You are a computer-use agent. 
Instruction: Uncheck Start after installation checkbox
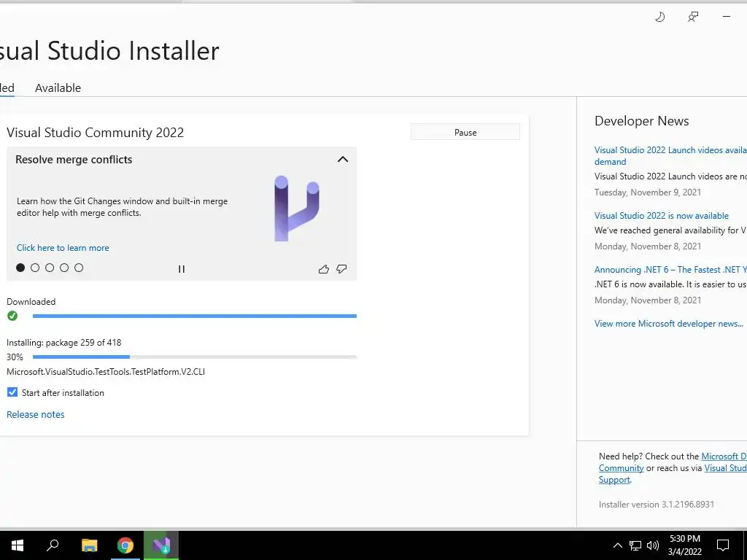coord(12,392)
